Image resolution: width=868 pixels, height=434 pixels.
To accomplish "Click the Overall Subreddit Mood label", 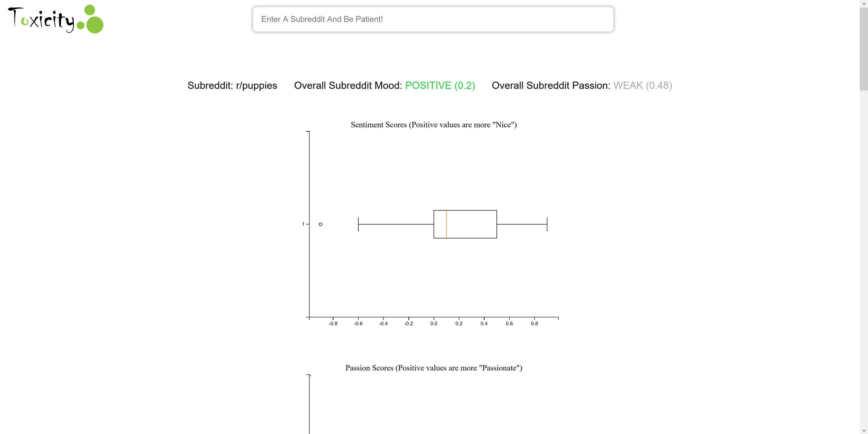I will (348, 86).
